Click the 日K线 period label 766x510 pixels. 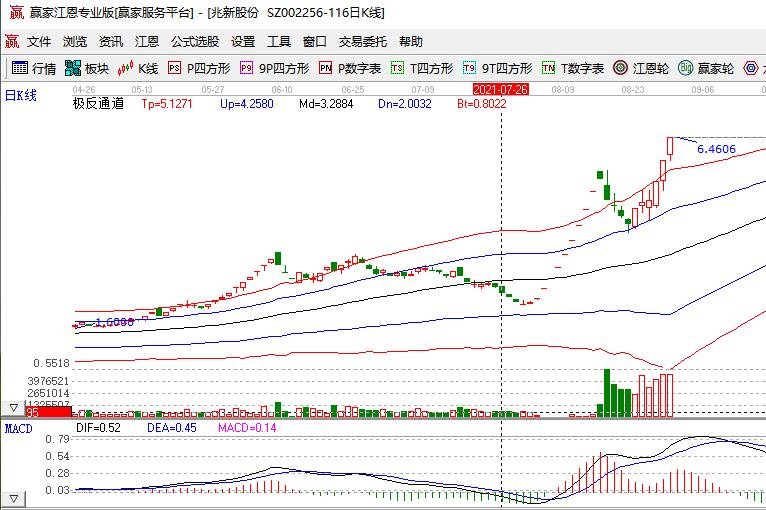tap(21, 95)
